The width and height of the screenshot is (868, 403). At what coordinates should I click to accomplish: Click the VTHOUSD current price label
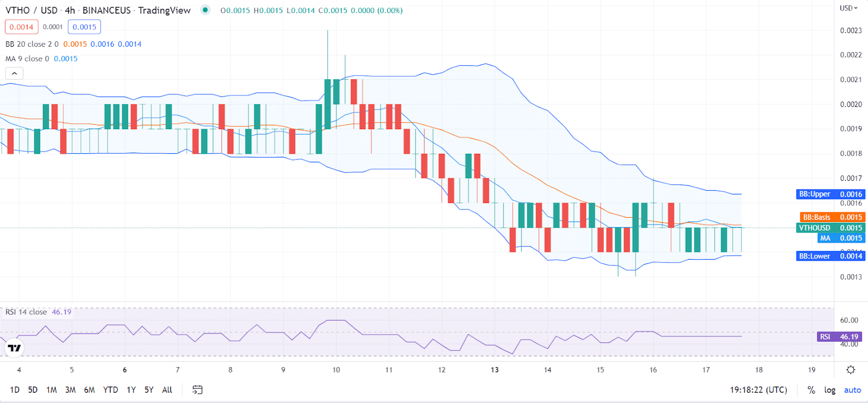(830, 228)
